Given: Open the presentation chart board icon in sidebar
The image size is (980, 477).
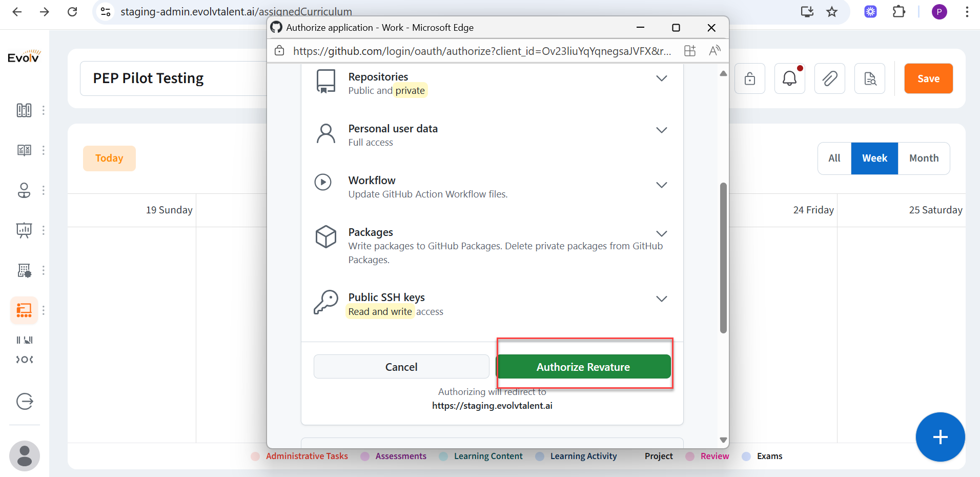Looking at the screenshot, I should pyautogui.click(x=24, y=230).
